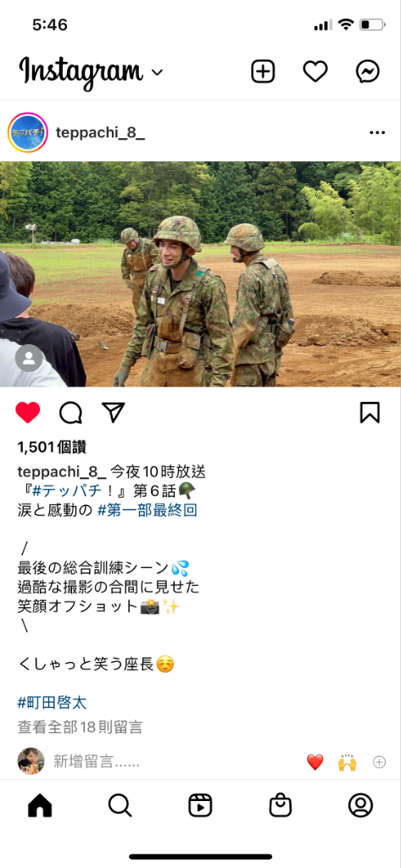The width and height of the screenshot is (401, 868).
Task: Open the Reels tab
Action: pos(200,805)
